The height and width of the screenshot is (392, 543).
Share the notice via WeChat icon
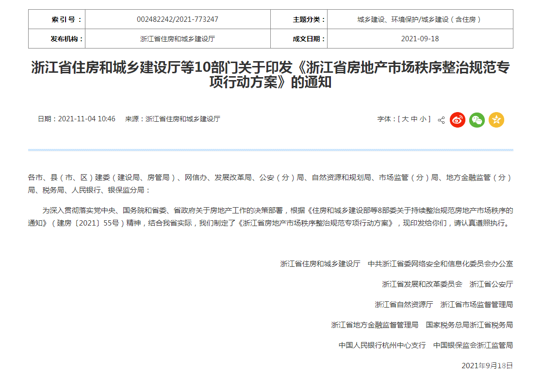coord(477,120)
